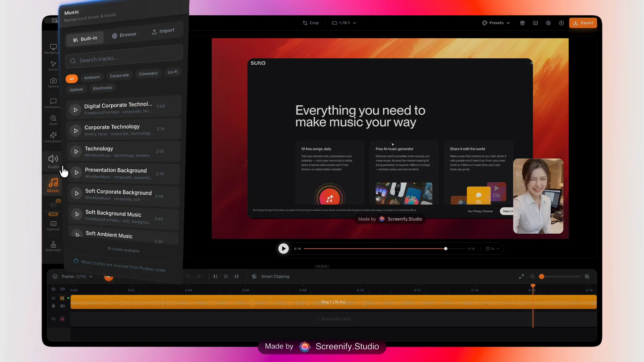This screenshot has height=362, width=644.
Task: Toggle the microphone on the video track
Action: [53, 306]
